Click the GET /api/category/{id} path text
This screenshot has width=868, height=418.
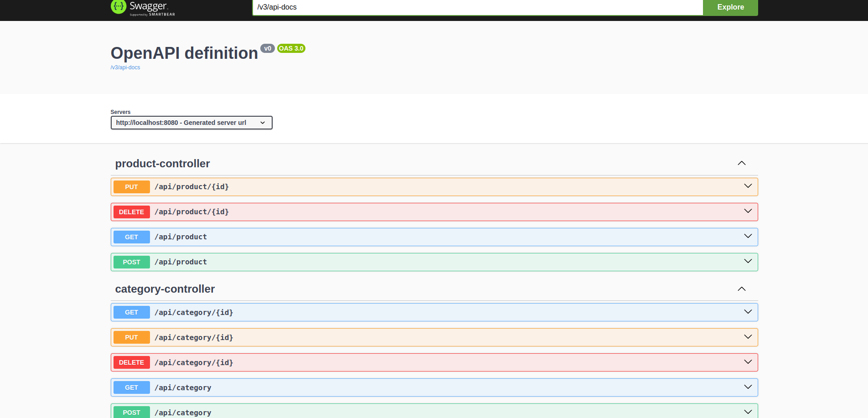click(194, 313)
